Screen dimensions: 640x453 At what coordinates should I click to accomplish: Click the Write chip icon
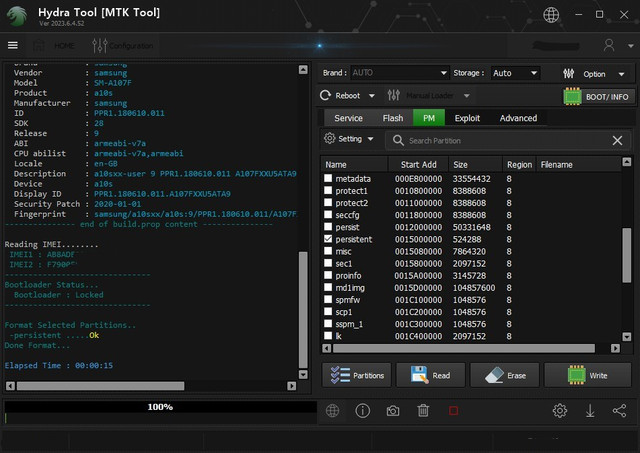click(x=576, y=375)
